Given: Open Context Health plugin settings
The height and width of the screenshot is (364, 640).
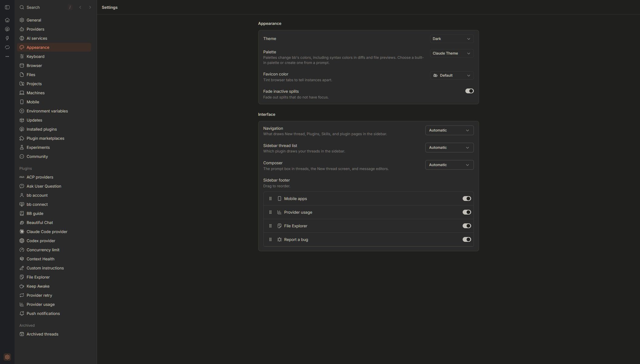Looking at the screenshot, I should tap(54, 259).
